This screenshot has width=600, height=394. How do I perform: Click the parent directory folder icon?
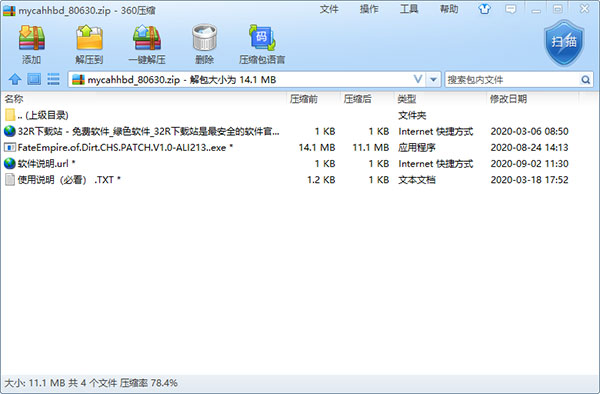point(10,115)
